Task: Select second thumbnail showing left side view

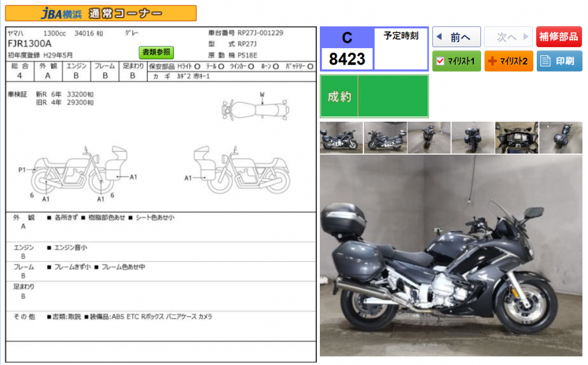Action: point(385,138)
